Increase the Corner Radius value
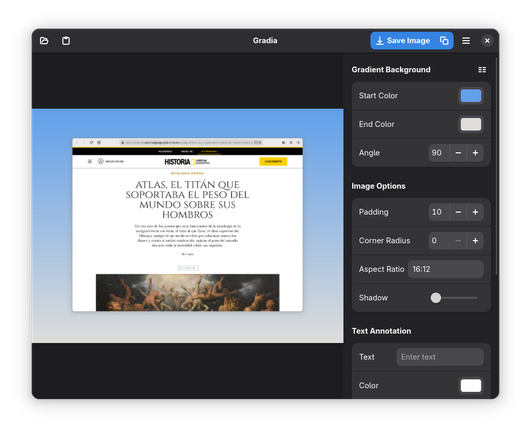The height and width of the screenshot is (434, 531). coord(475,241)
